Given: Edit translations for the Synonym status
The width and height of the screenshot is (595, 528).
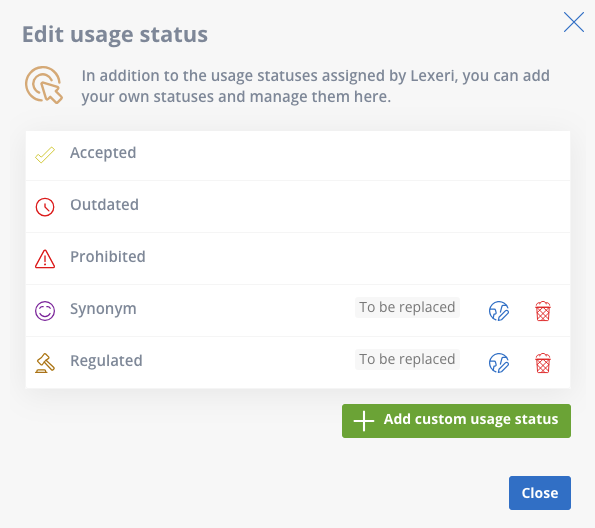Looking at the screenshot, I should (499, 311).
